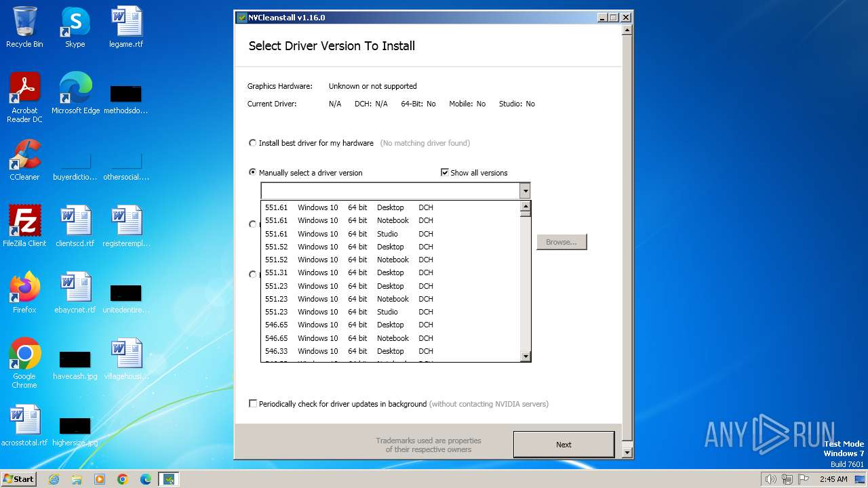
Task: Choose 551.23 Windows 10 Notebook DCH driver
Action: 391,299
